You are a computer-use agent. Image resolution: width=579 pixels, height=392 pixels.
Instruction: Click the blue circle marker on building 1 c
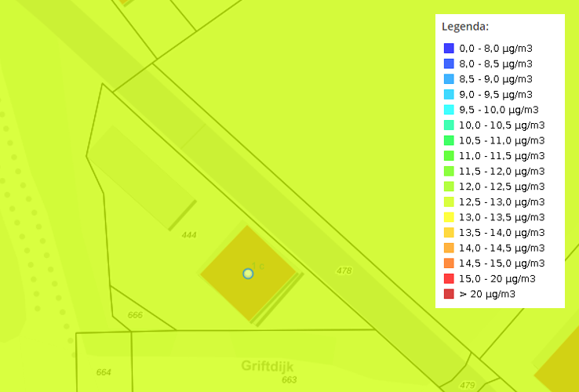click(248, 274)
